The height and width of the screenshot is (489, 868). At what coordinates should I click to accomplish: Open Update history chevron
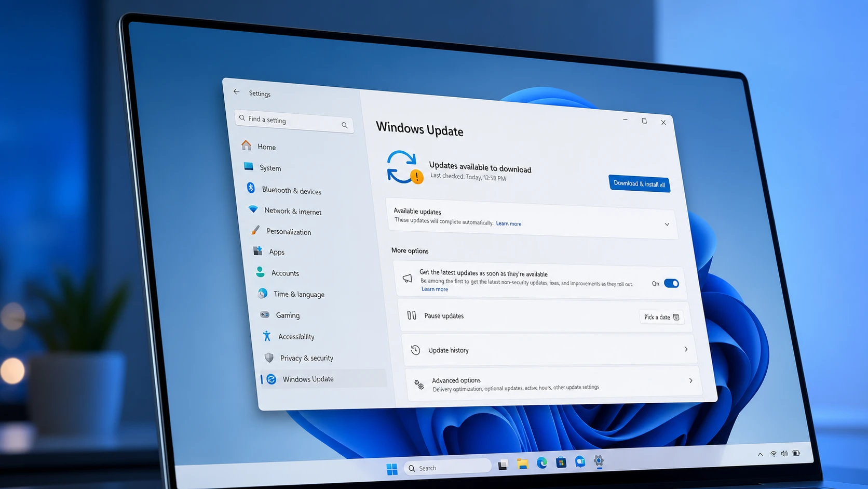tap(686, 349)
